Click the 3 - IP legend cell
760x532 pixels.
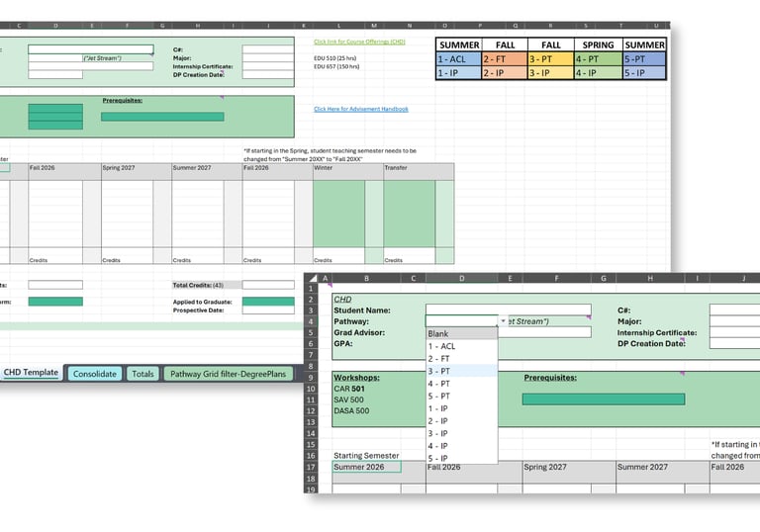(x=550, y=72)
